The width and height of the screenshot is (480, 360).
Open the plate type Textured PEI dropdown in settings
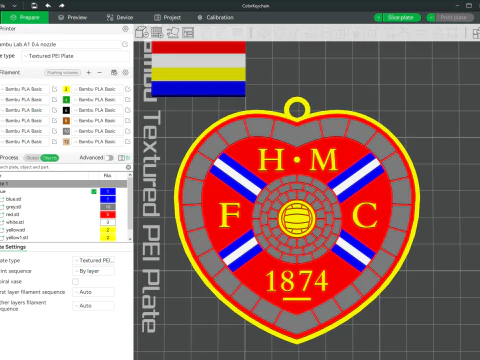[93, 260]
